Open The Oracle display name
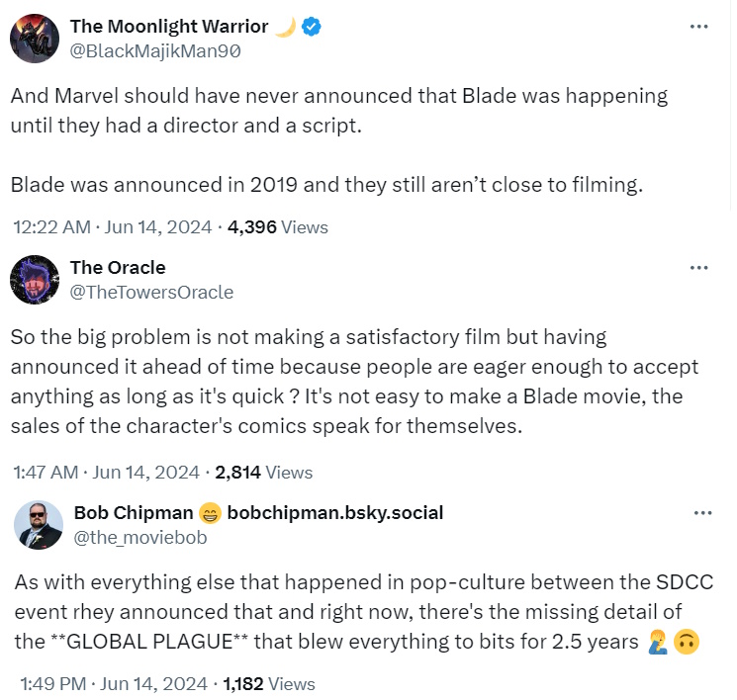 (x=118, y=268)
